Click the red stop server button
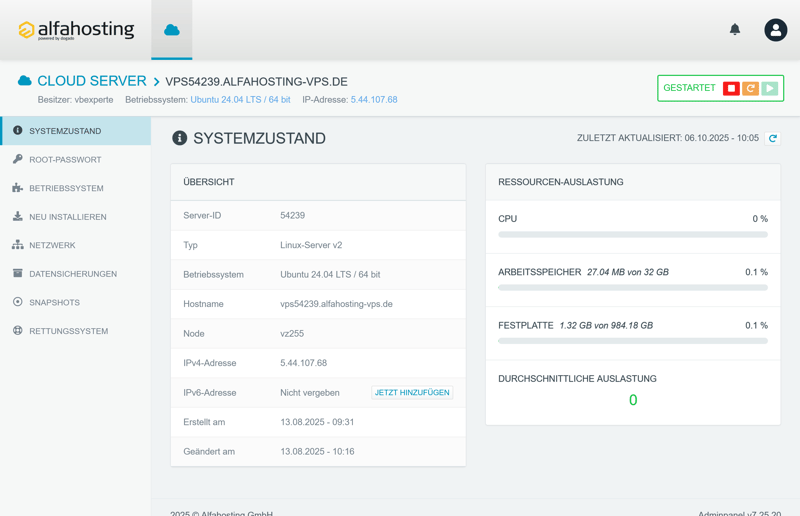800x516 pixels. pyautogui.click(x=731, y=89)
